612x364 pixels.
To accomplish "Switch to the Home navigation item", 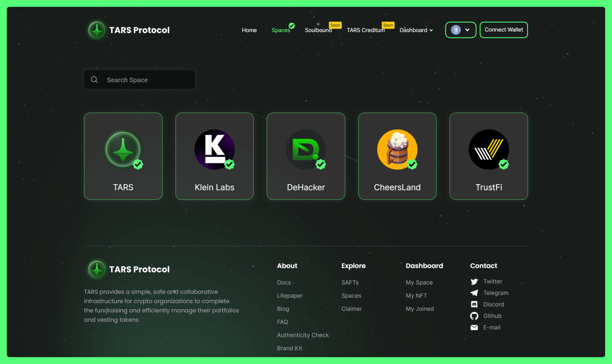I will tap(249, 30).
